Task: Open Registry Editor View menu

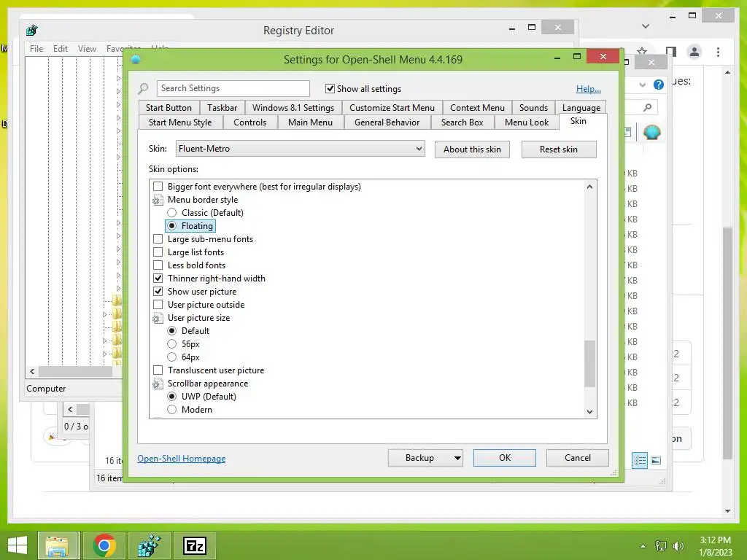Action: 87,49
